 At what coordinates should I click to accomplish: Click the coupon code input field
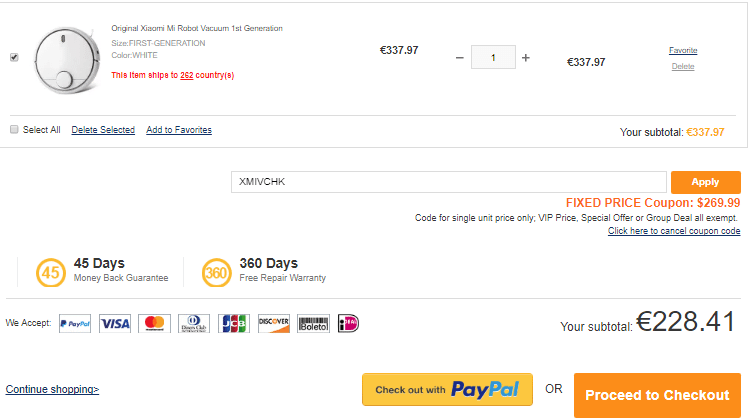448,182
